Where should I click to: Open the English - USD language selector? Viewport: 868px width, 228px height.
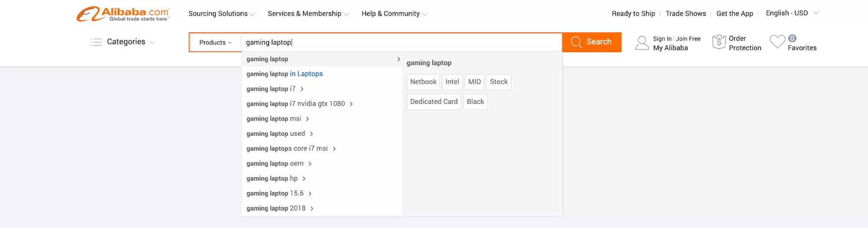(792, 13)
